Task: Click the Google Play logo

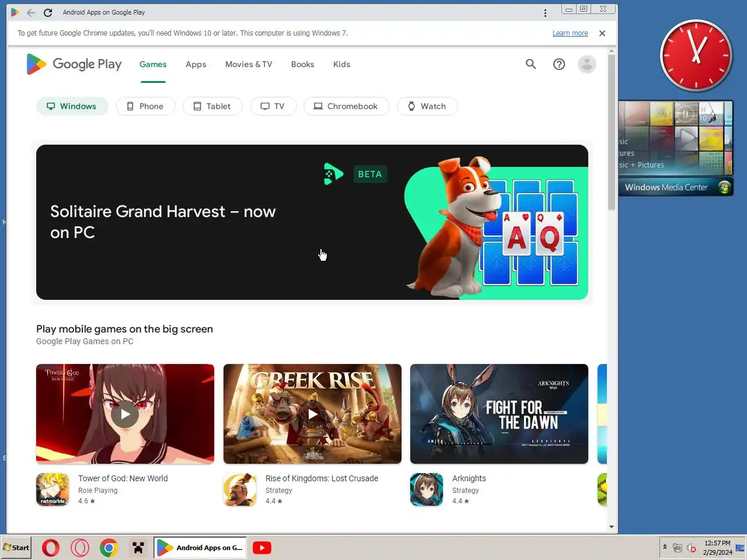Action: click(x=74, y=64)
